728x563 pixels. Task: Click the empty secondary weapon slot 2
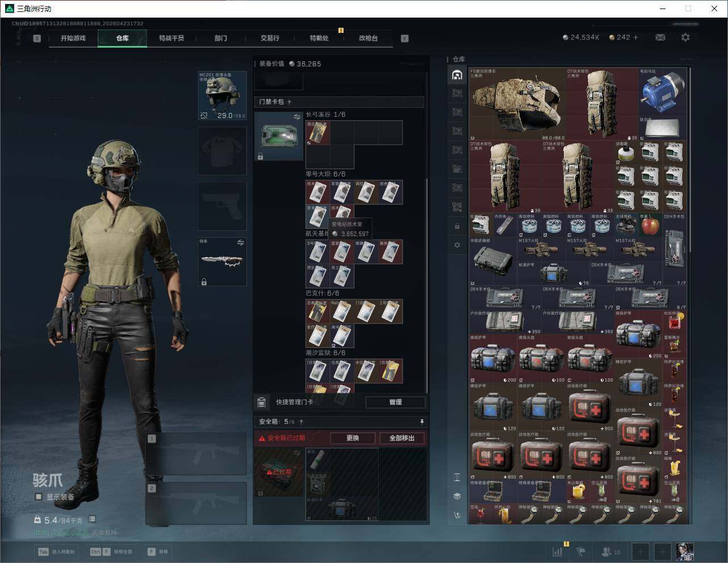(196, 503)
